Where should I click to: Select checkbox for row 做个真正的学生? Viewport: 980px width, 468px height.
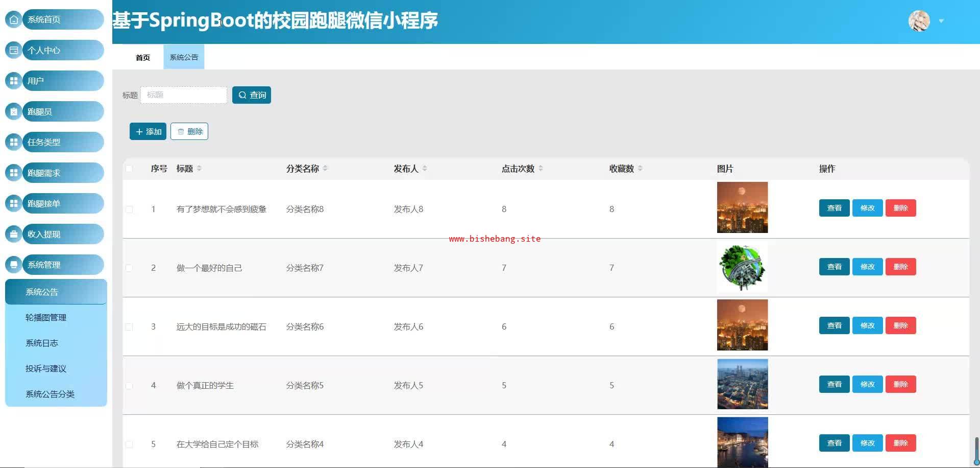(x=129, y=386)
